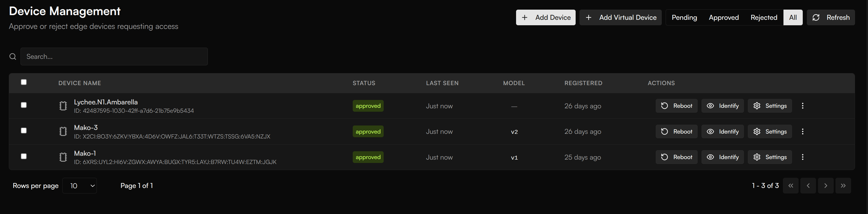The width and height of the screenshot is (868, 214).
Task: Click the Page 1 of 1 label
Action: (x=137, y=186)
